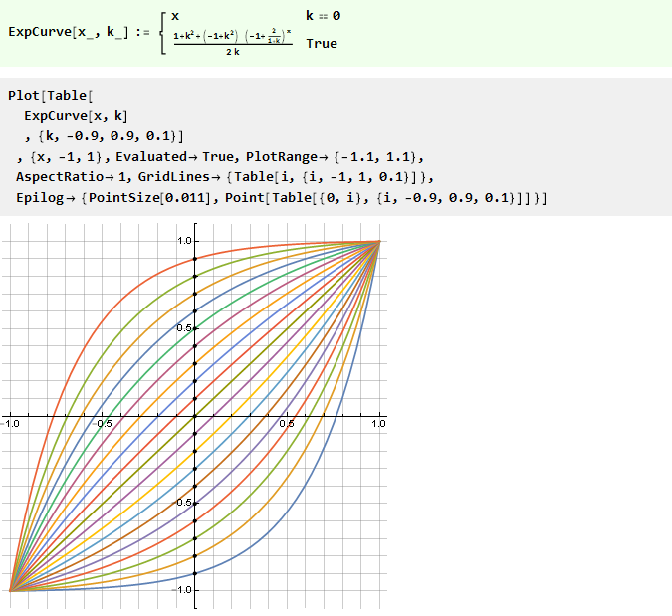Click the '{k, -0.9, 0.9, 0.1}' iterator
Image resolution: width=672 pixels, height=616 pixels.
[x=111, y=136]
